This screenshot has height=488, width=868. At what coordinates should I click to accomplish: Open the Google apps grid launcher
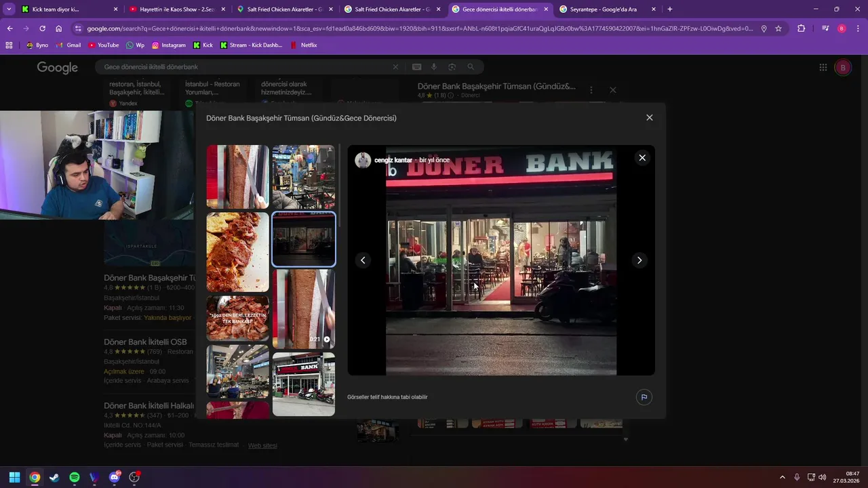pyautogui.click(x=823, y=67)
